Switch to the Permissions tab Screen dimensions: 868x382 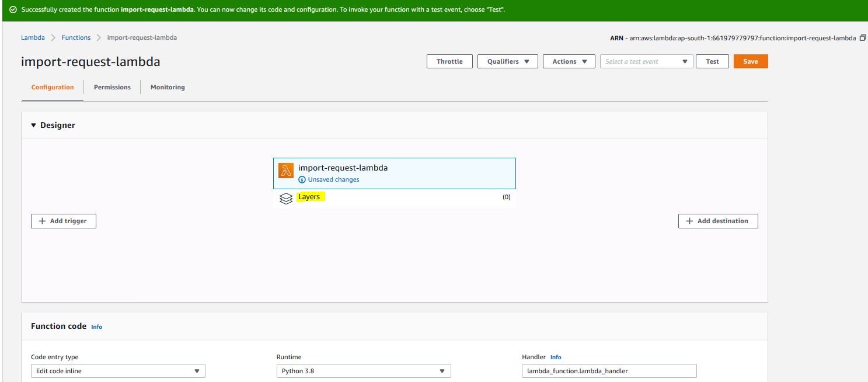112,87
